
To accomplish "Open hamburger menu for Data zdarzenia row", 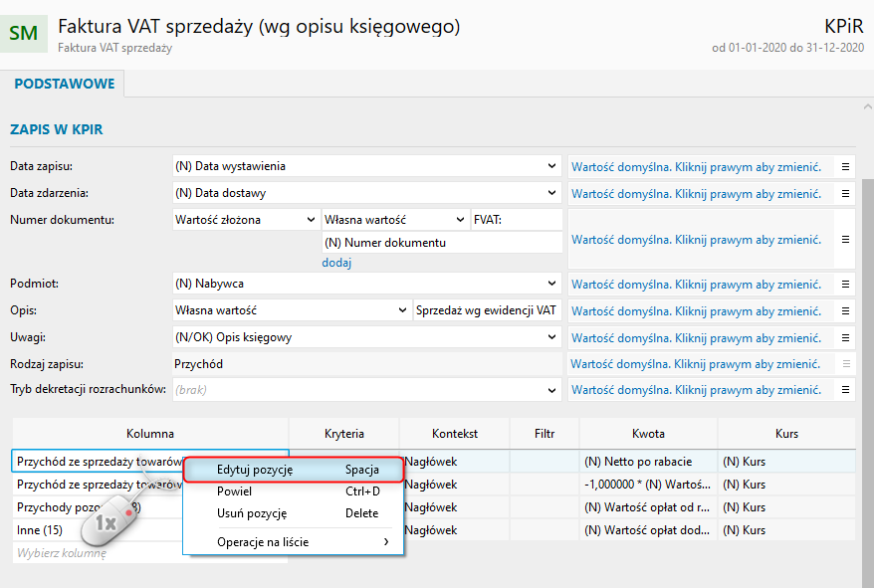I will click(x=845, y=193).
